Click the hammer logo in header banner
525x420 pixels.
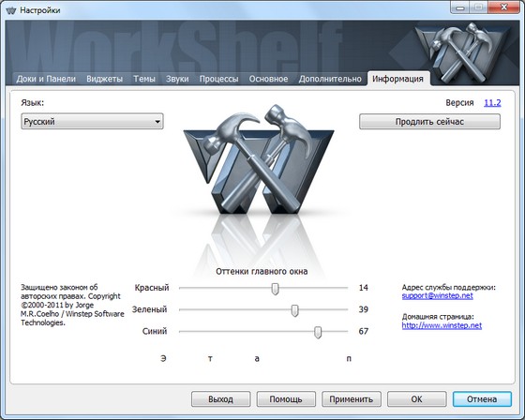pyautogui.click(x=462, y=52)
